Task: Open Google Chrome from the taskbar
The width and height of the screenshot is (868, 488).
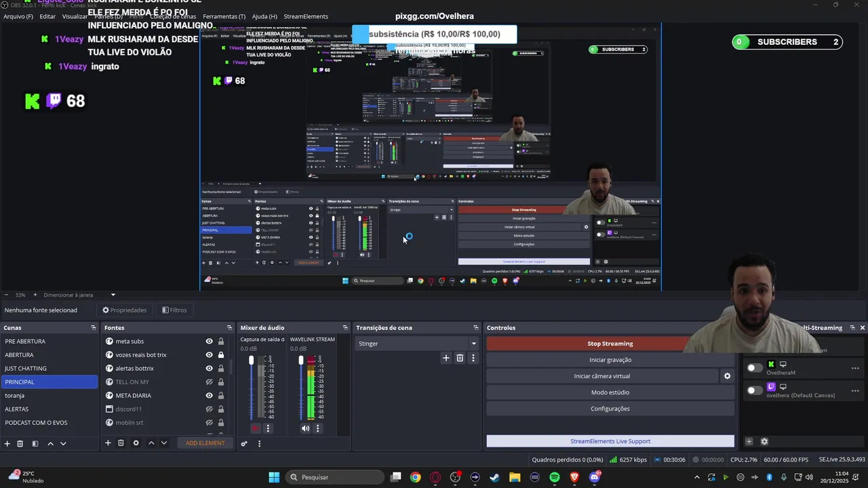Action: coord(415,477)
